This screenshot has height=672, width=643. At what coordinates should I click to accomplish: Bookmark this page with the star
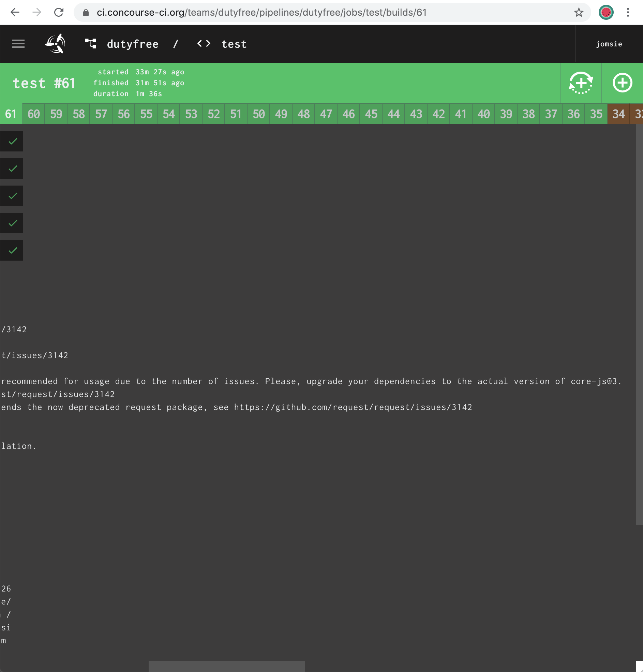pyautogui.click(x=579, y=12)
